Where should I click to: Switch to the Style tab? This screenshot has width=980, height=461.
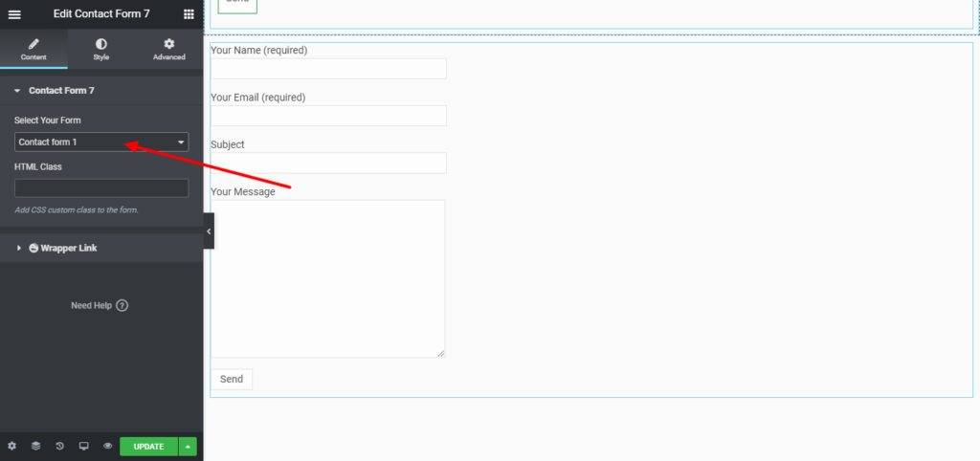click(101, 50)
